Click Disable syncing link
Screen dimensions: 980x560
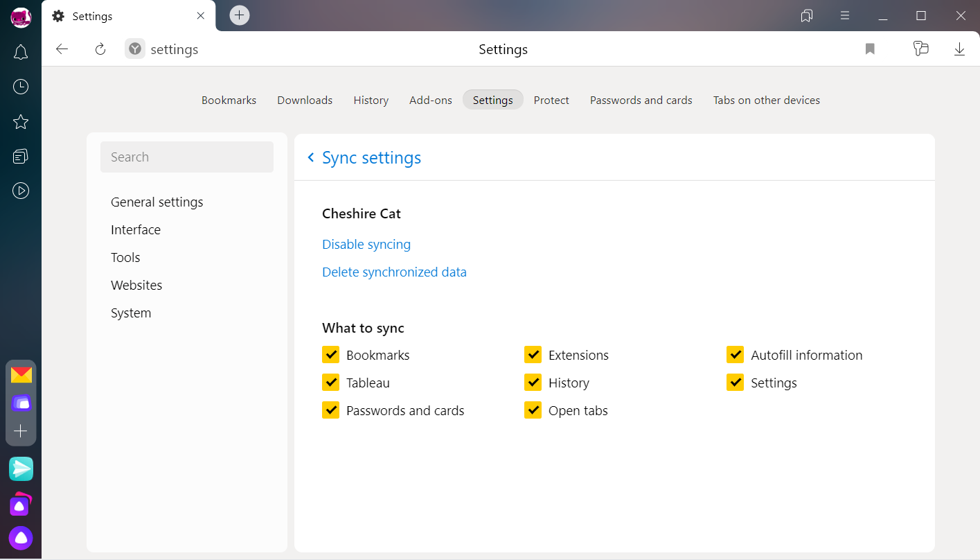click(x=366, y=244)
